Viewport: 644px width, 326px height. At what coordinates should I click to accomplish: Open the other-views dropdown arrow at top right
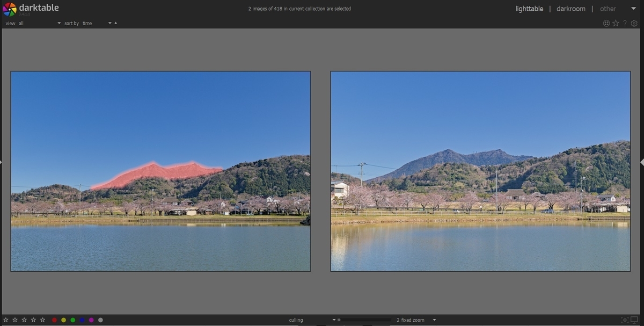(634, 9)
